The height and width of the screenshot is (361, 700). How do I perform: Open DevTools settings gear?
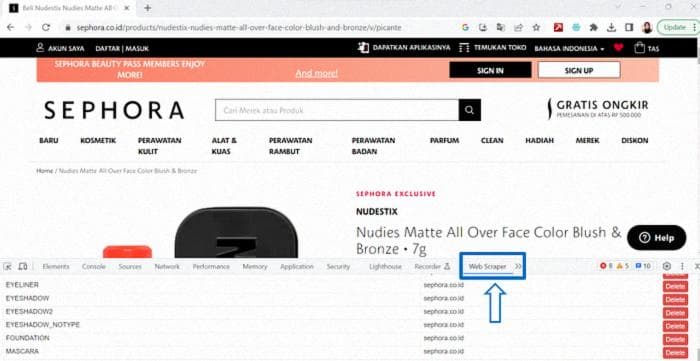click(x=667, y=266)
